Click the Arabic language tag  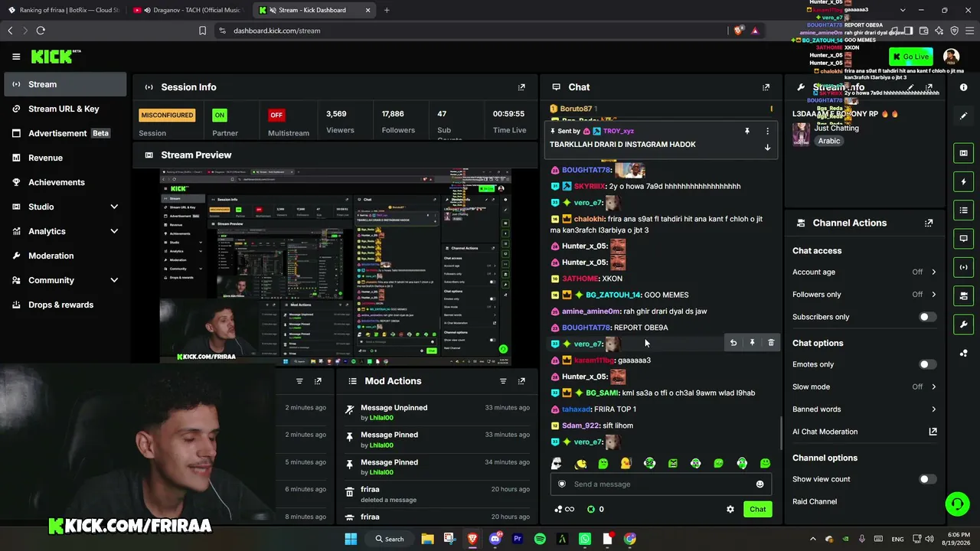[829, 141]
